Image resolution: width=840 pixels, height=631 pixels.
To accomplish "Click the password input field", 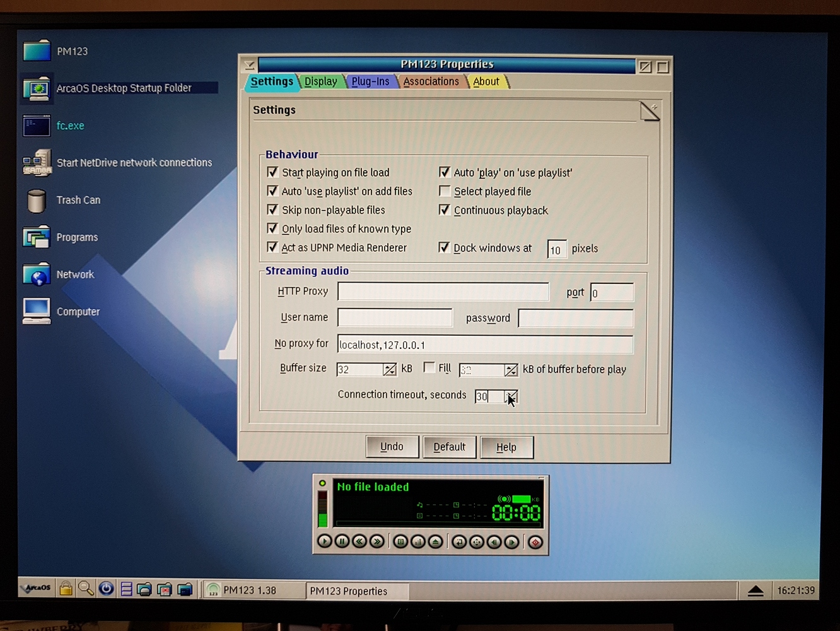I will click(576, 318).
